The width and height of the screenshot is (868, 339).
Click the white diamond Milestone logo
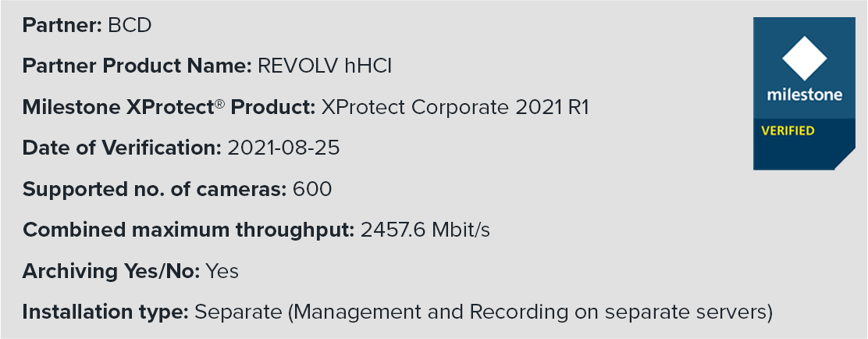tap(804, 58)
